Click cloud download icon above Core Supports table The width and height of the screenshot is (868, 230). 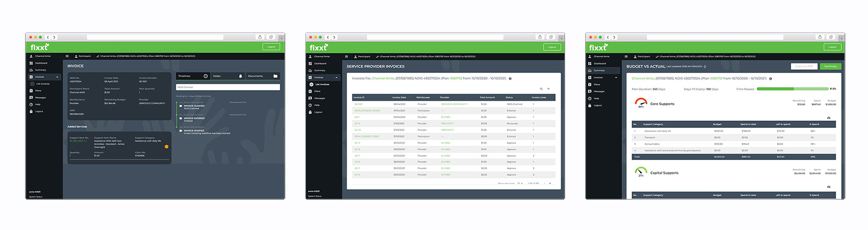click(829, 118)
